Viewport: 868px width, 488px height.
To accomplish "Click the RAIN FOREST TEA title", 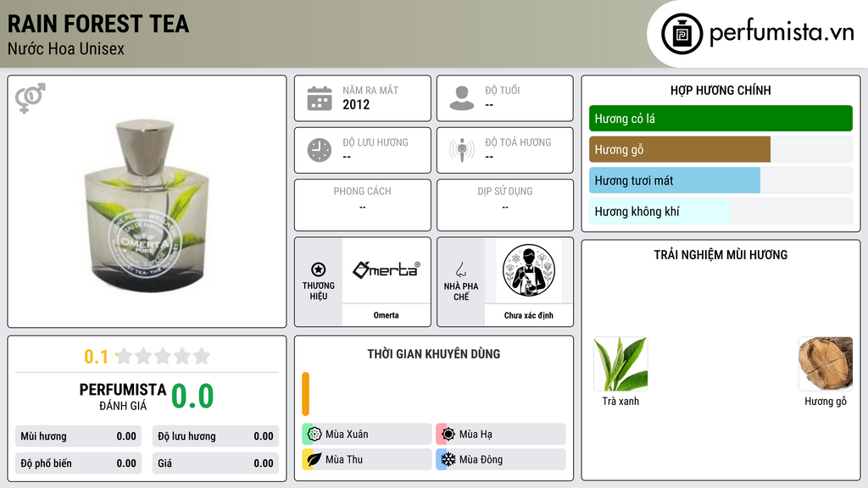I will click(98, 24).
